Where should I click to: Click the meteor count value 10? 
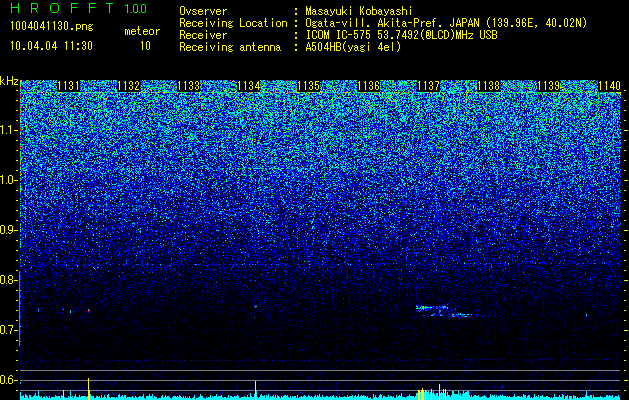pyautogui.click(x=145, y=46)
